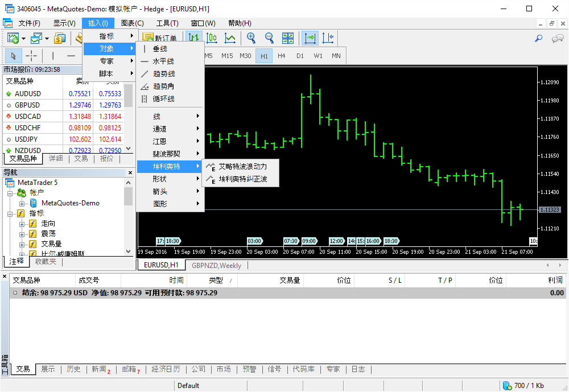This screenshot has height=392, width=569.
Task: Click the zoom in magnifier icon
Action: pos(251,38)
